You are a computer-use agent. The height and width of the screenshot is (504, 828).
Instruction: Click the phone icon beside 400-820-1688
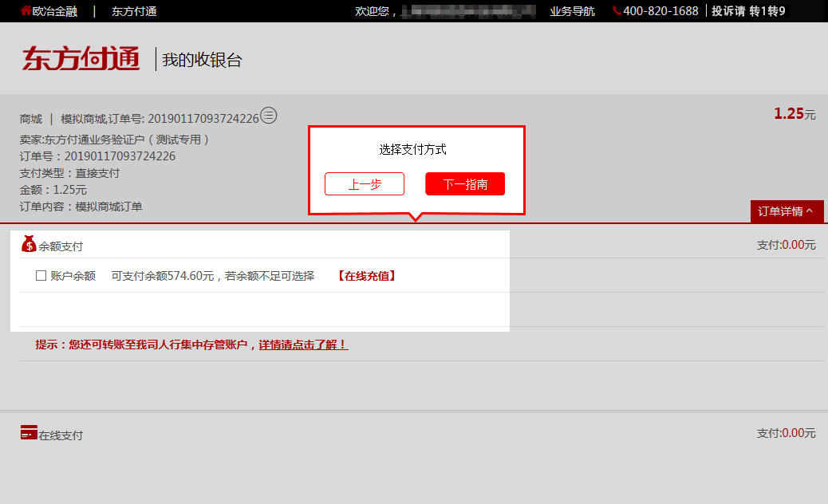pos(617,10)
